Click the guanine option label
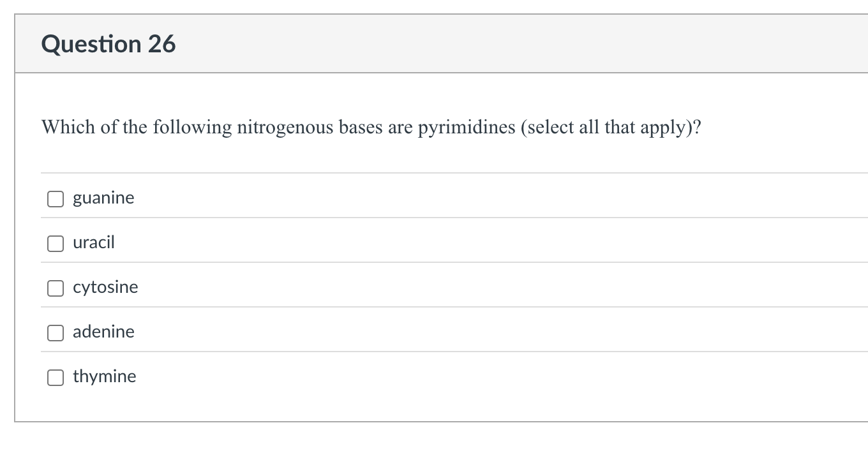868x453 pixels. [x=103, y=198]
